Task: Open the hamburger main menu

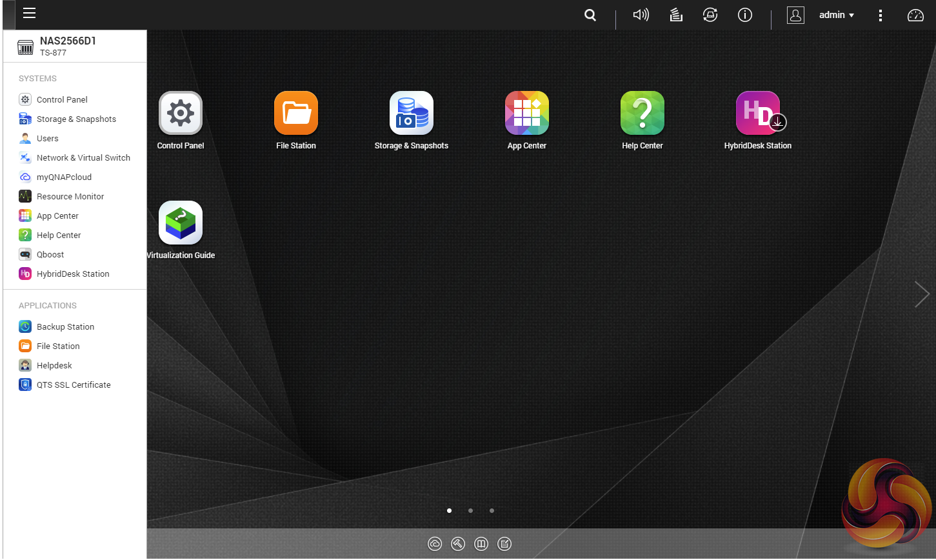Action: pos(30,14)
